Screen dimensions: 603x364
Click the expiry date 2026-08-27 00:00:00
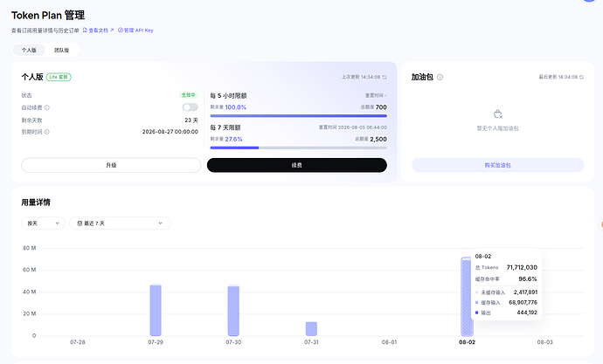coord(170,132)
